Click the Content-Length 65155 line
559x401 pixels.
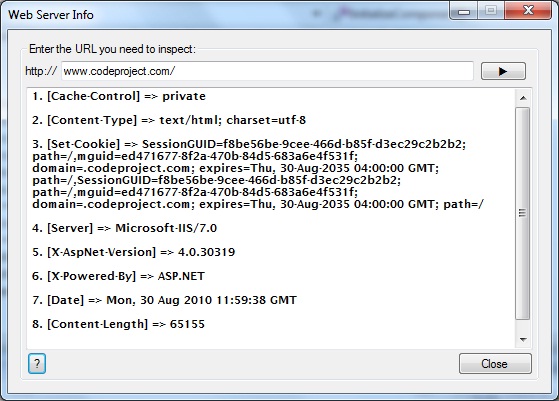tap(118, 324)
